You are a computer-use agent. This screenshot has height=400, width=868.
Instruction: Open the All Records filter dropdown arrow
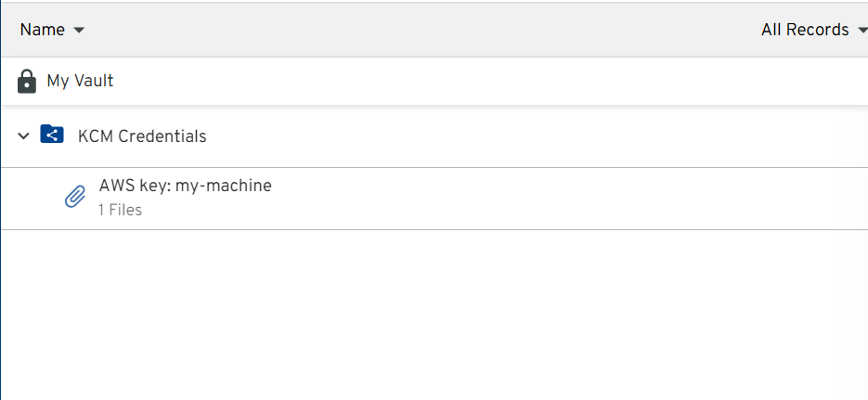(862, 31)
